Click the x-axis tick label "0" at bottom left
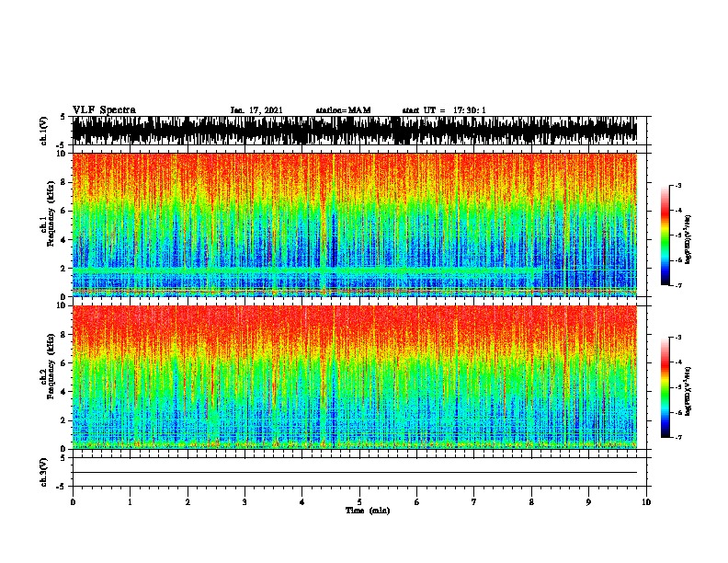Image resolution: width=728 pixels, height=563 pixels. click(x=73, y=501)
